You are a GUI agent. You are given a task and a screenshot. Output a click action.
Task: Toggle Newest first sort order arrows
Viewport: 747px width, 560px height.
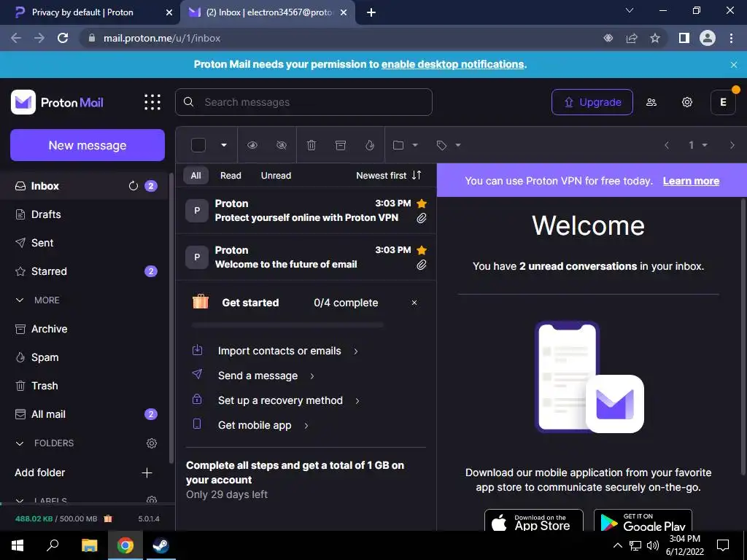(x=417, y=175)
